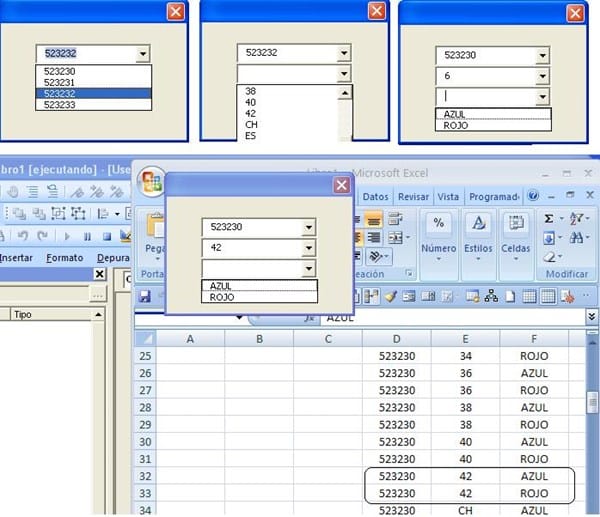
Task: Click the Office button in Excel
Action: [x=152, y=181]
